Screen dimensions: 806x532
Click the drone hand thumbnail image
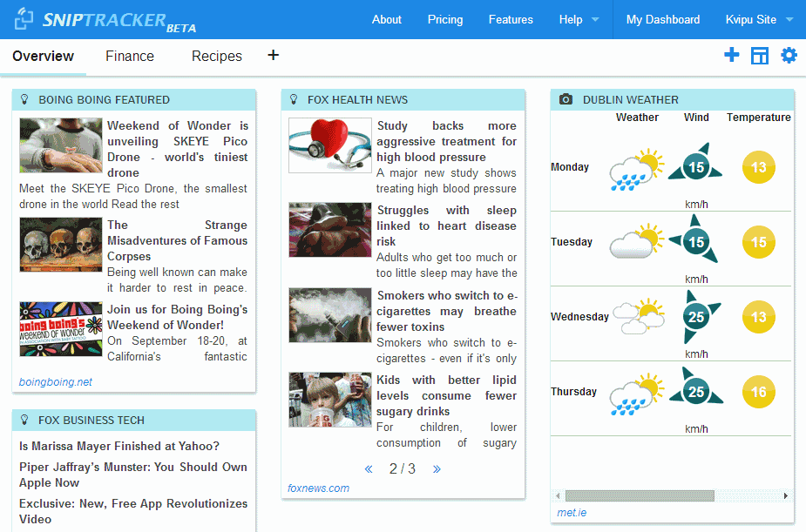(61, 145)
